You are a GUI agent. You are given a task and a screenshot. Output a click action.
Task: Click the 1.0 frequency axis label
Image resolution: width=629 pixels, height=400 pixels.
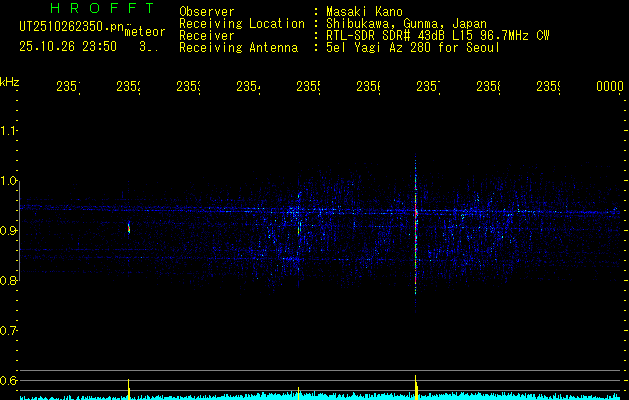(x=9, y=181)
